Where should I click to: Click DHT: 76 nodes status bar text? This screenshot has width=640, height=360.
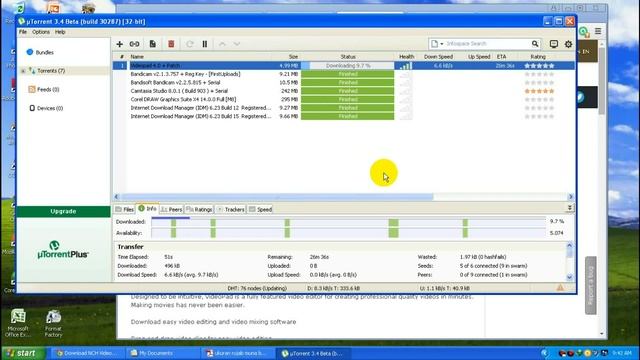[257, 288]
